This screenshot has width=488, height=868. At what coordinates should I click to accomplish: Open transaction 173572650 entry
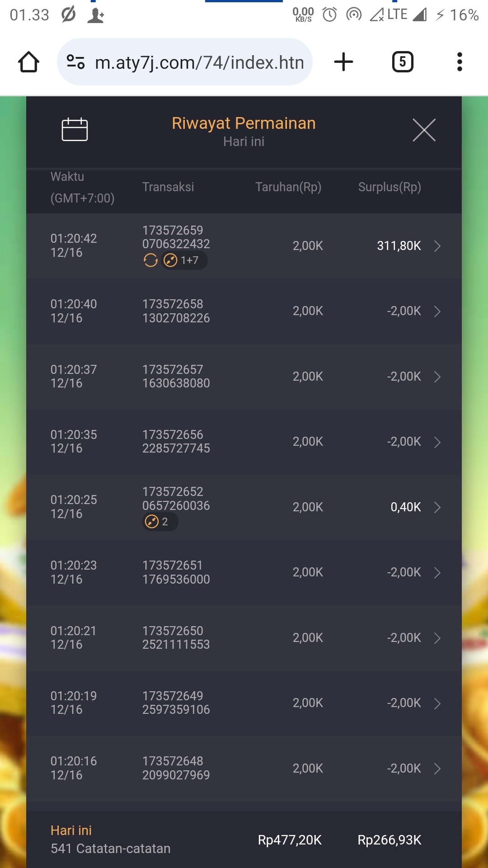tap(244, 638)
